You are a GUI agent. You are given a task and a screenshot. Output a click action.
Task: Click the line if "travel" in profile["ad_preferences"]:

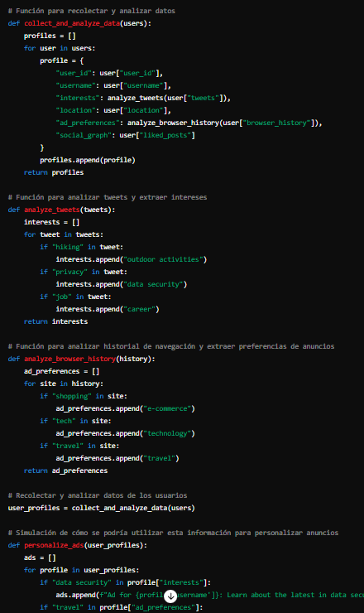point(122,607)
